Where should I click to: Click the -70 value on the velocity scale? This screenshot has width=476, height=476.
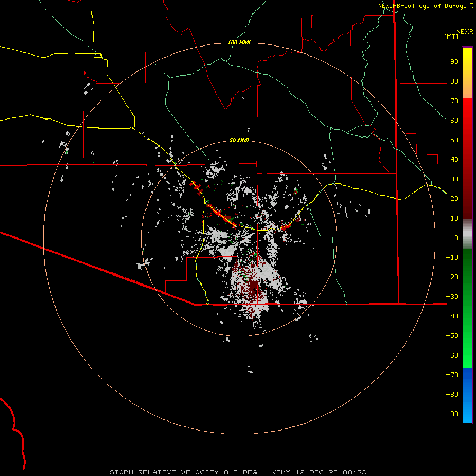coord(452,374)
